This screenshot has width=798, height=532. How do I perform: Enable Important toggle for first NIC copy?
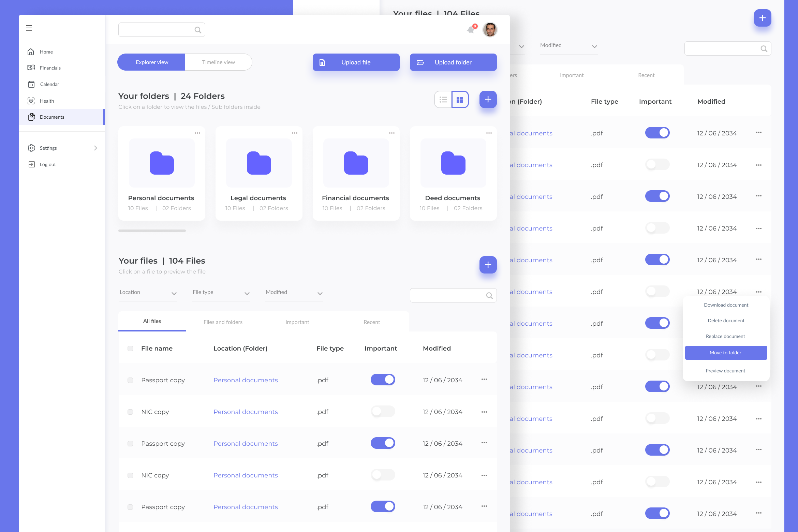(x=383, y=411)
